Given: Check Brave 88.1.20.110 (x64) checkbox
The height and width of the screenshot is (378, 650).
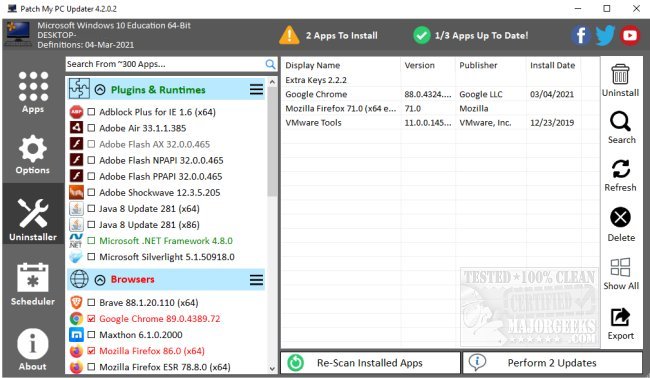Looking at the screenshot, I should coord(91,303).
